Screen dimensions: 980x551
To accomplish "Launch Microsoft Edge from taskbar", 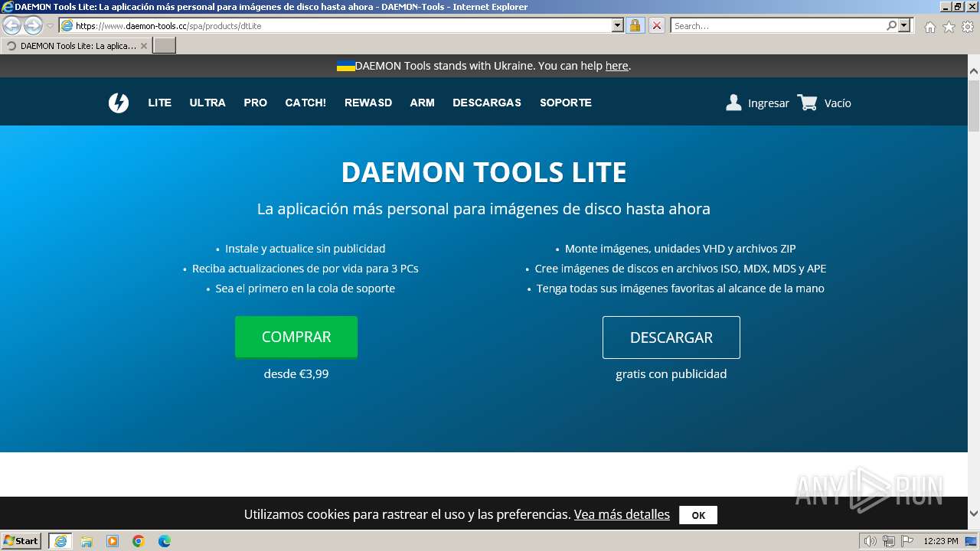I will tap(165, 541).
